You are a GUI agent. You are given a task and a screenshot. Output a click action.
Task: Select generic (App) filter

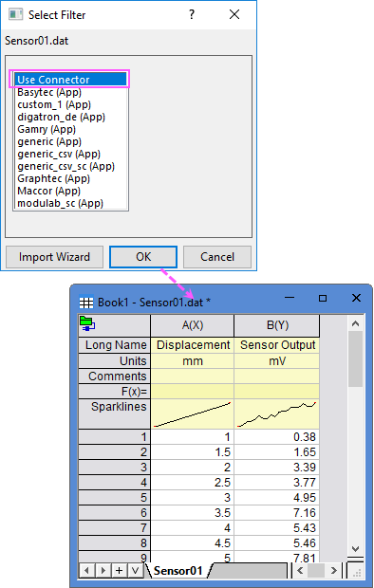tap(70, 141)
